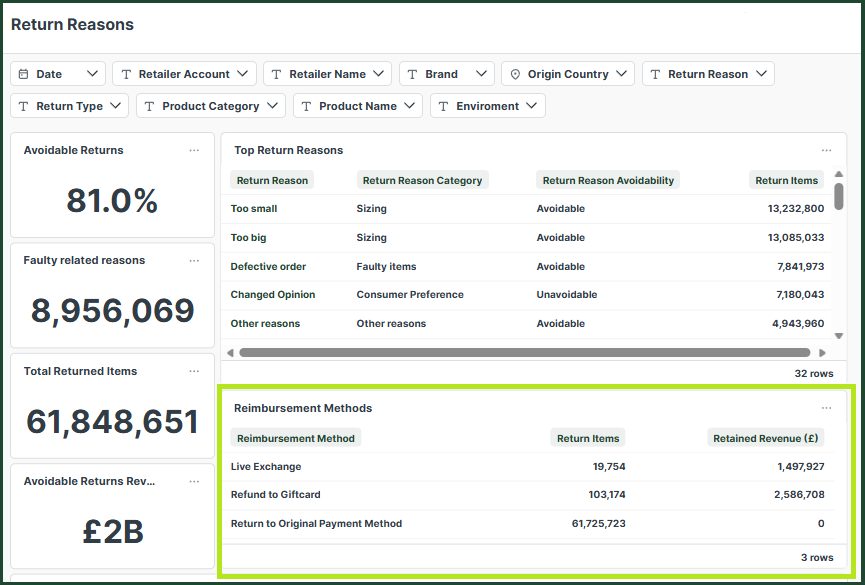
Task: Sort by Return Reason Category header
Action: 422,180
